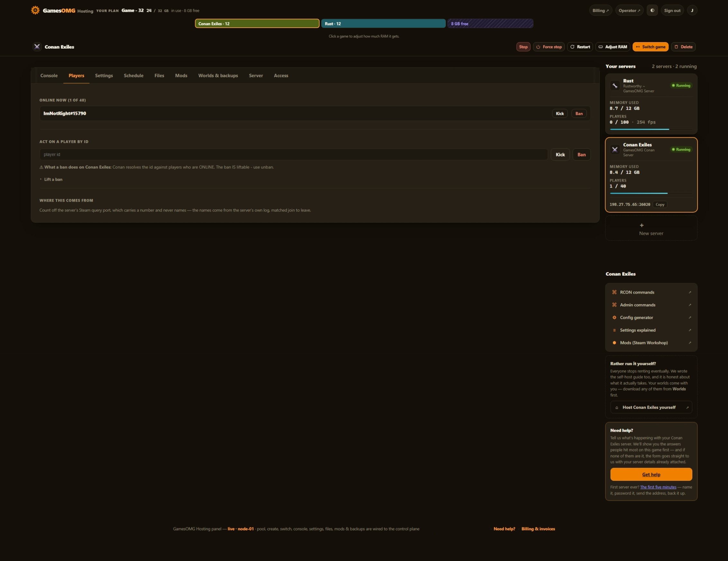Focus the player id input field
This screenshot has width=728, height=561.
point(293,155)
